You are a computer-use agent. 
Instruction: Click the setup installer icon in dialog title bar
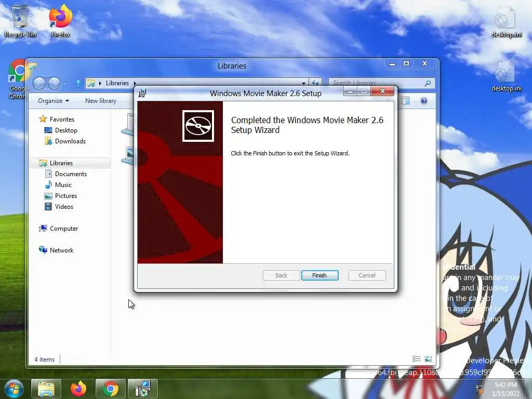[x=142, y=93]
